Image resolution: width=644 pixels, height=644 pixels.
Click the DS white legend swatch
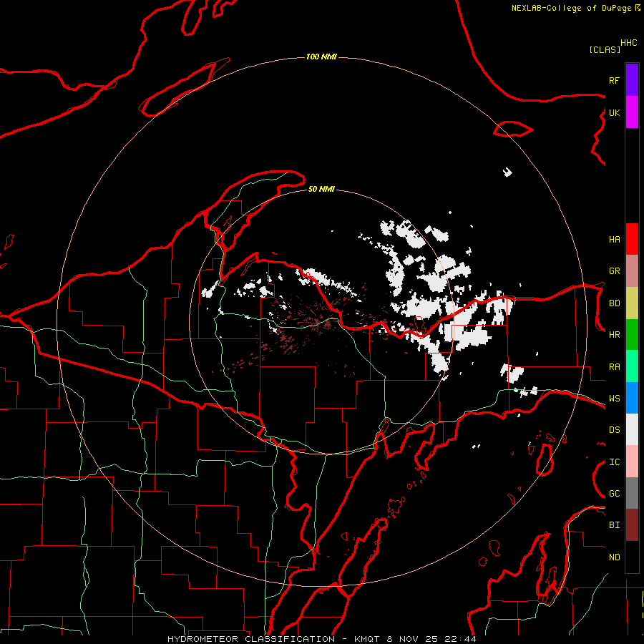coord(632,429)
